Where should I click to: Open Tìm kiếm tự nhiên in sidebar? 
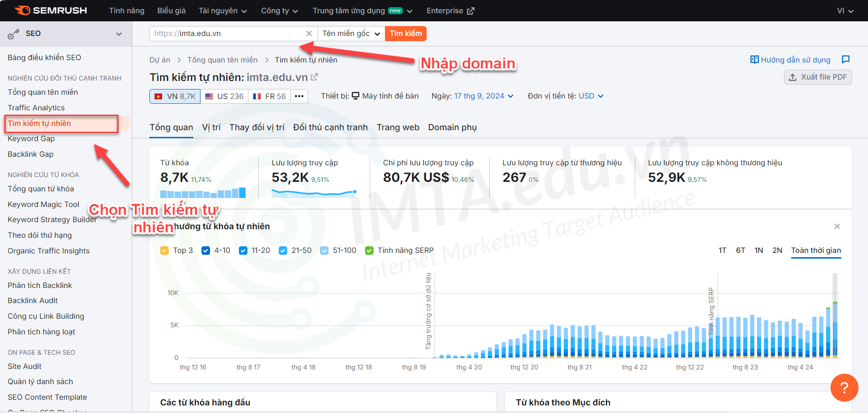39,124
